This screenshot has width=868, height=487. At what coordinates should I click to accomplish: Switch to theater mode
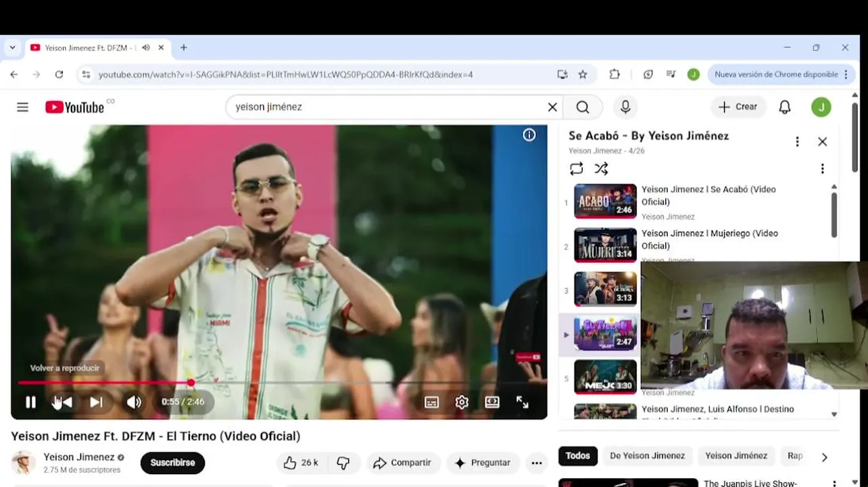click(492, 402)
